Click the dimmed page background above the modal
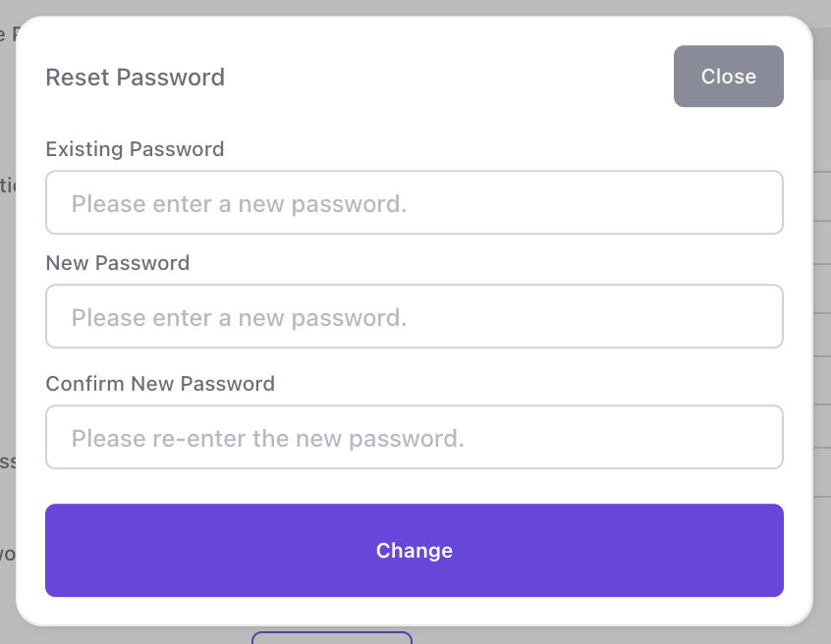Screen dimensions: 831x644 [x=414, y=6]
